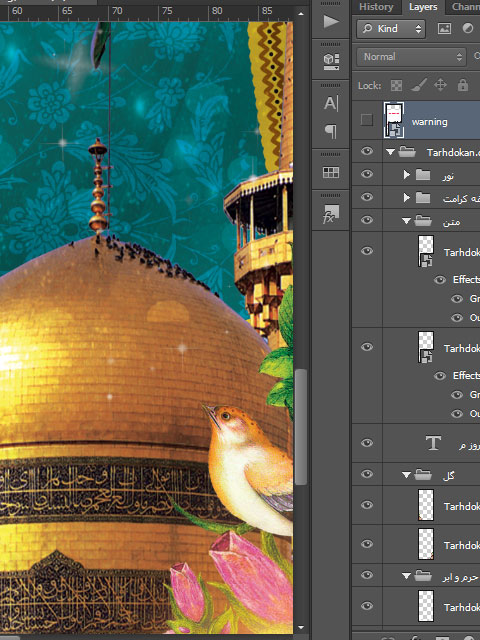Click the گل group folder icon
The height and width of the screenshot is (640, 480).
(423, 474)
